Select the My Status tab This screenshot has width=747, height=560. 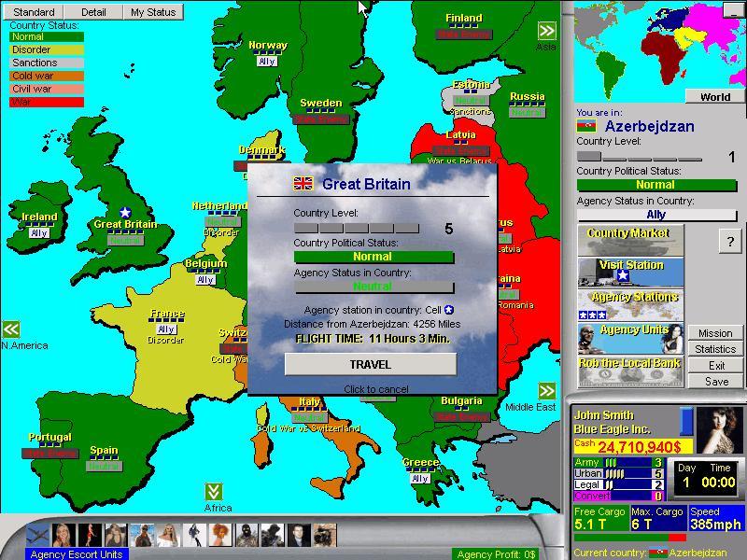pyautogui.click(x=153, y=12)
